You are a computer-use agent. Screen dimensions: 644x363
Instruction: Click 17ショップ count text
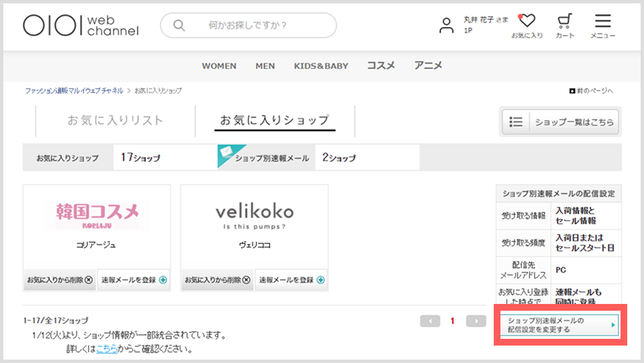tap(140, 158)
